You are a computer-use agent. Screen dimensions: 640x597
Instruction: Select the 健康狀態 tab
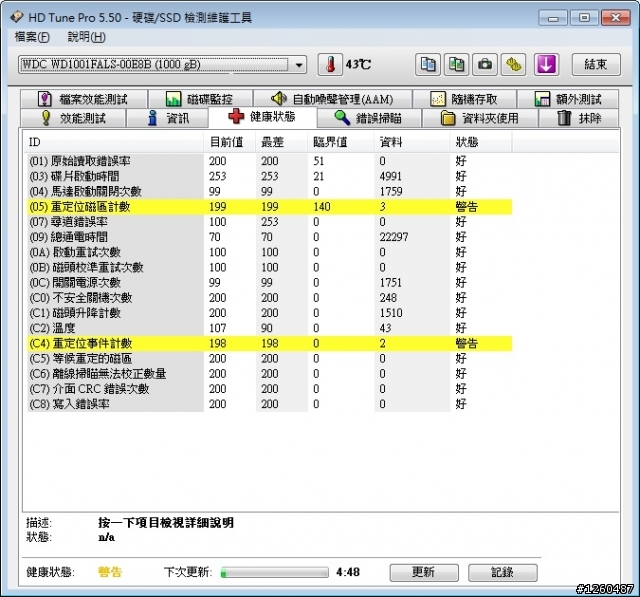pyautogui.click(x=262, y=117)
